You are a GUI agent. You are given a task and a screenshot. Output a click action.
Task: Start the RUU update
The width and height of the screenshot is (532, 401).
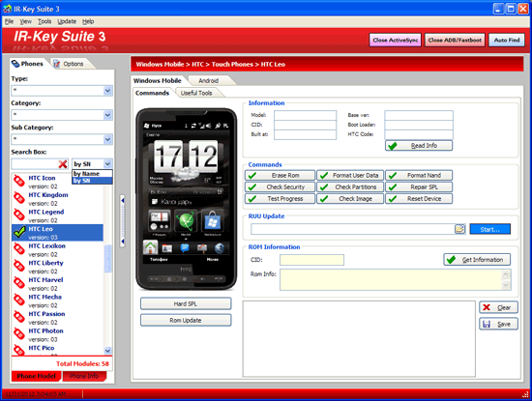pyautogui.click(x=490, y=229)
